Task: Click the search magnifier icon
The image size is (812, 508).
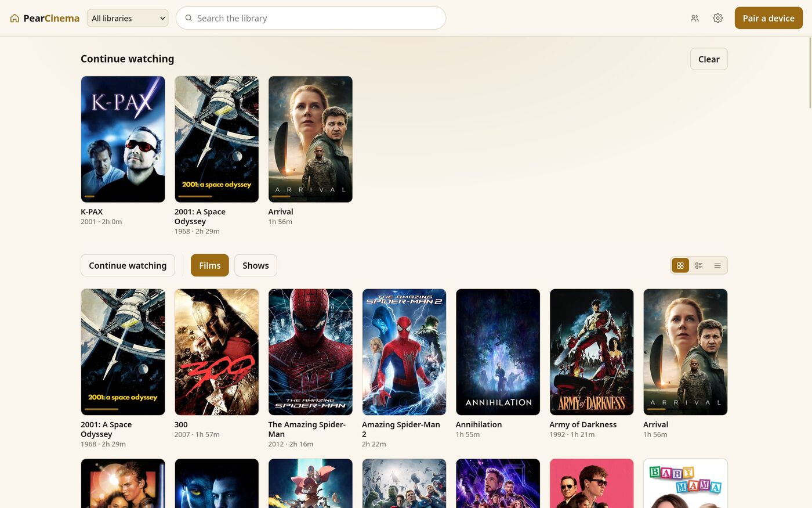Action: 188,18
